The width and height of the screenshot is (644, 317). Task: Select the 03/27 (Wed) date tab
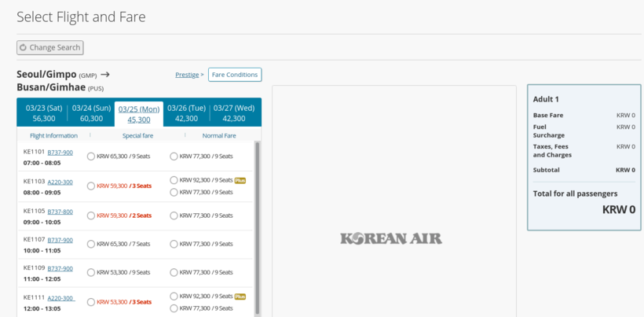point(234,113)
